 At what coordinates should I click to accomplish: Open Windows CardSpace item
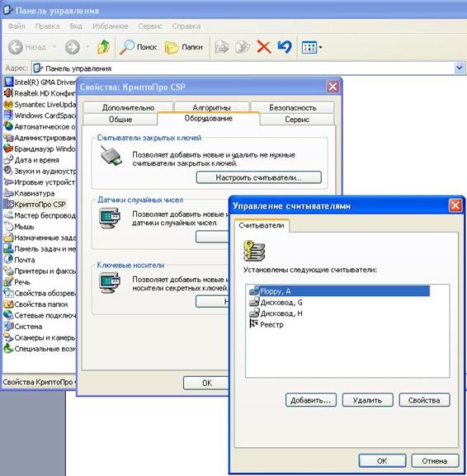click(40, 115)
